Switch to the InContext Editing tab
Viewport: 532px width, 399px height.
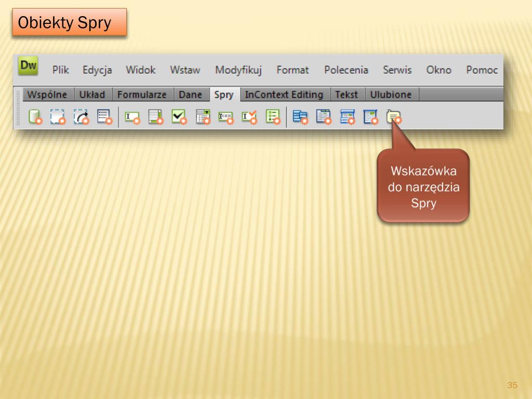pos(284,95)
